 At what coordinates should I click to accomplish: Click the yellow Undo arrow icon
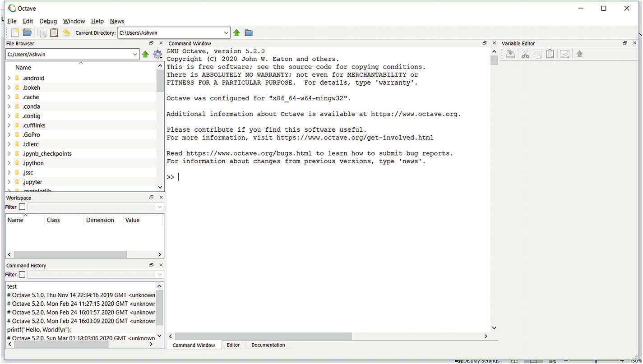pos(66,32)
